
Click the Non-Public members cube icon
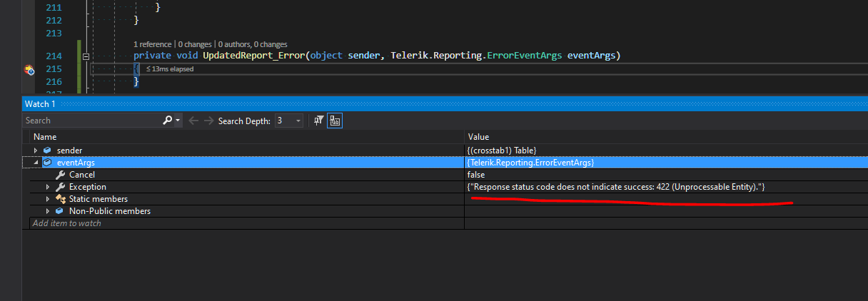click(x=60, y=211)
